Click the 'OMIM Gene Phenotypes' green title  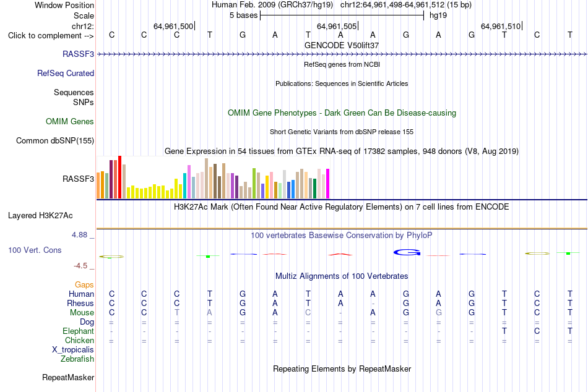pyautogui.click(x=342, y=113)
